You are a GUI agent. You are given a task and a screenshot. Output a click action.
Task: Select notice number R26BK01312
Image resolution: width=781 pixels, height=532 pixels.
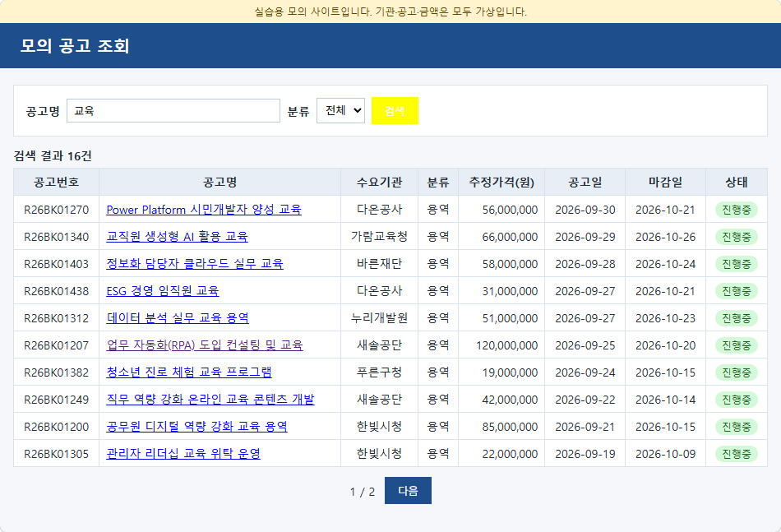click(56, 318)
